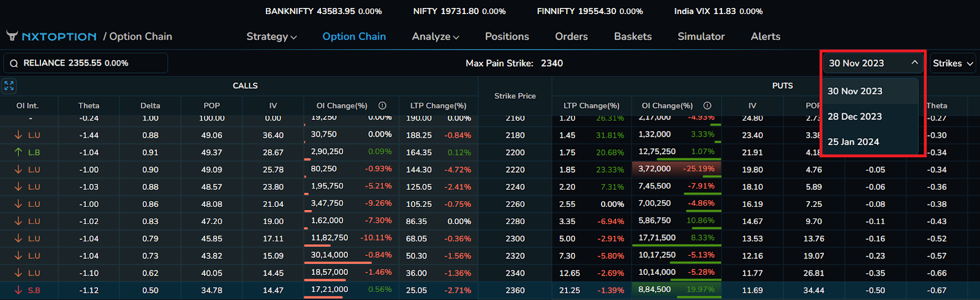Click calls OI value 30,14,000

click(x=330, y=255)
